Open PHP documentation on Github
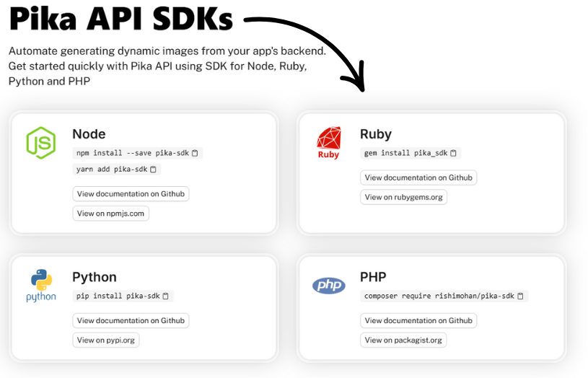 coord(418,320)
